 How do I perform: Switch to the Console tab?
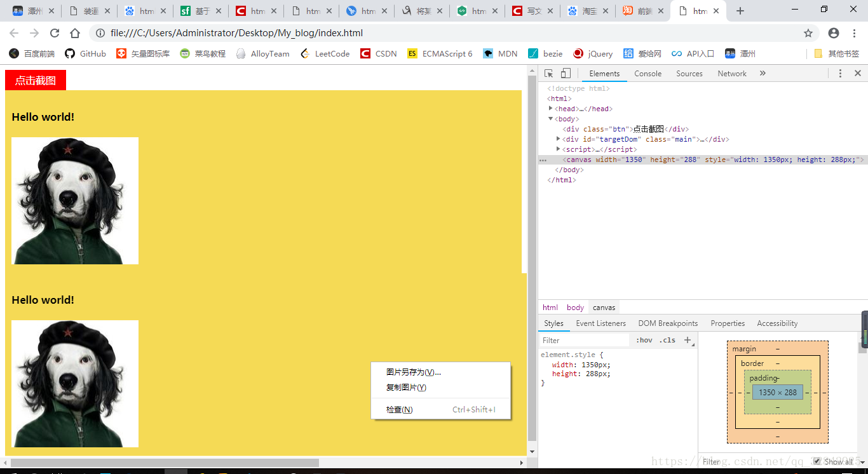click(648, 74)
